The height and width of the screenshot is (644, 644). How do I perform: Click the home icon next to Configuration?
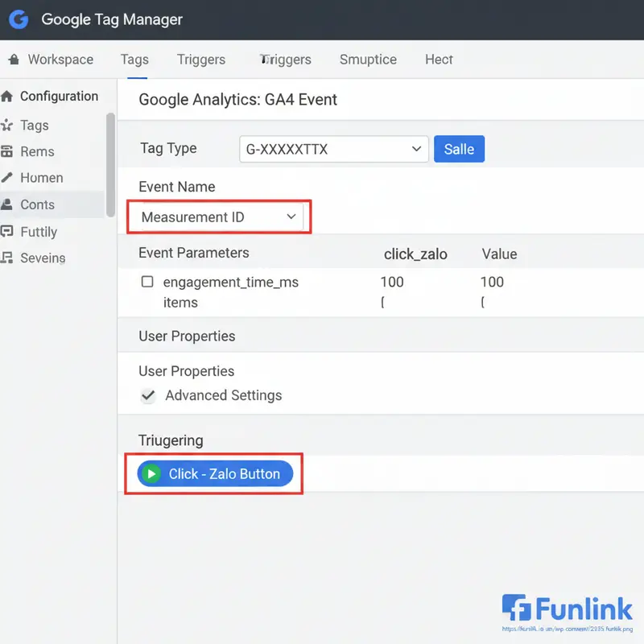coord(7,97)
